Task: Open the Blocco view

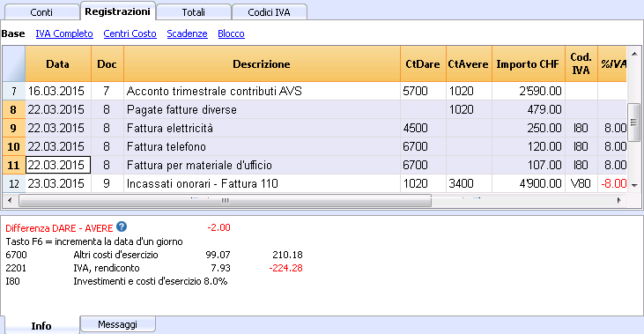Action: (x=231, y=33)
